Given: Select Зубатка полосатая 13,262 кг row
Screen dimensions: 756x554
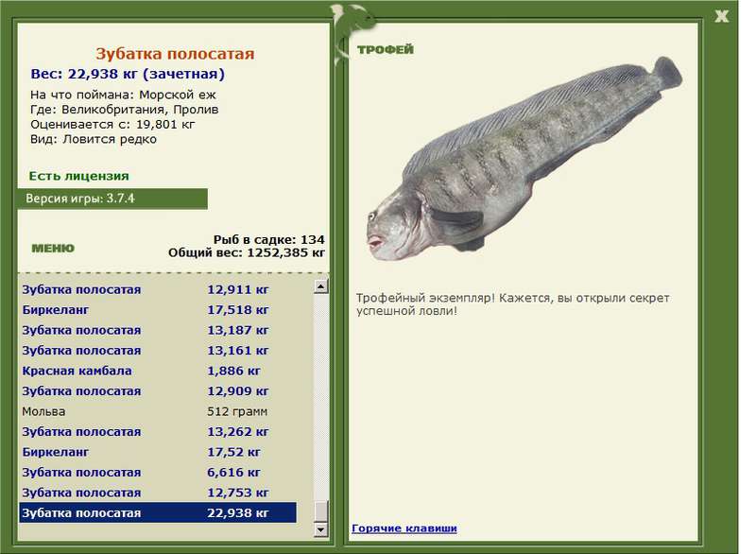Looking at the screenshot, I should click(158, 431).
